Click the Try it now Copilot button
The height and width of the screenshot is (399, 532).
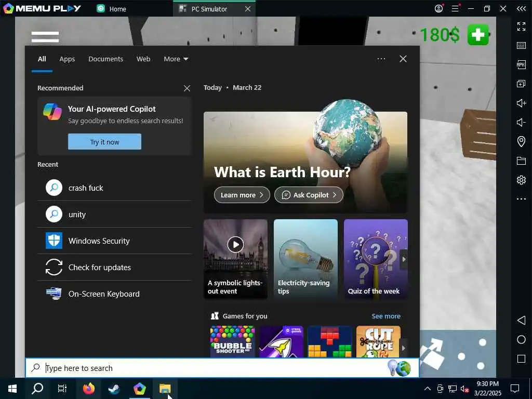pyautogui.click(x=104, y=142)
